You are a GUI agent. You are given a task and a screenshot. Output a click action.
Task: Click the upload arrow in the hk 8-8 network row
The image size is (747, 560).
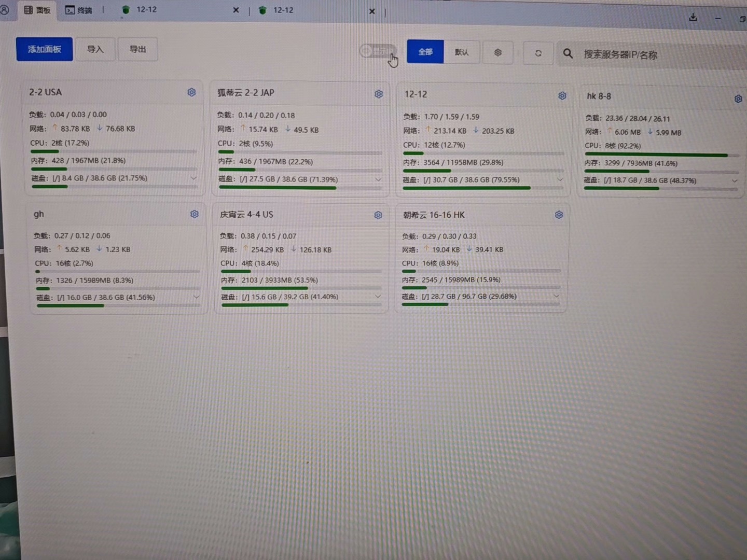(x=610, y=131)
